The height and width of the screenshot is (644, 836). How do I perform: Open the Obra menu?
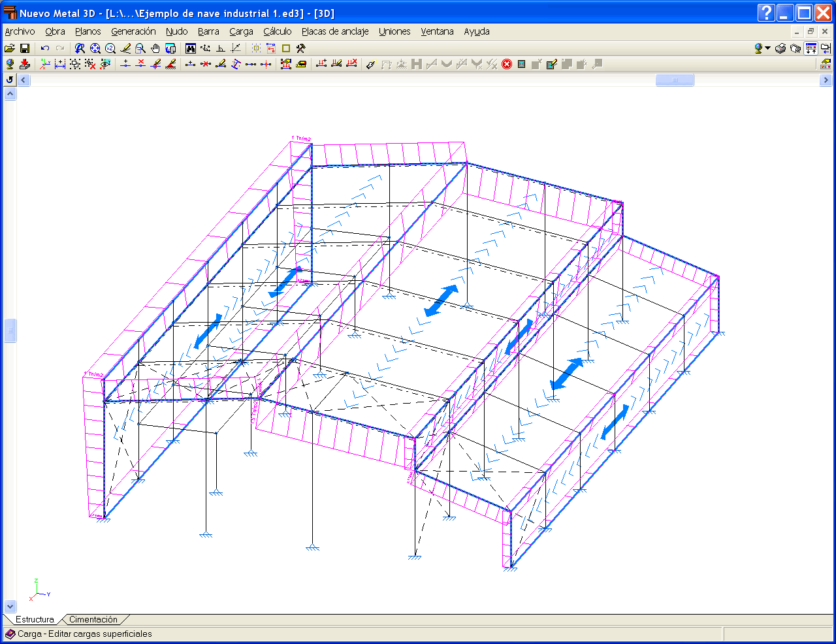[55, 31]
